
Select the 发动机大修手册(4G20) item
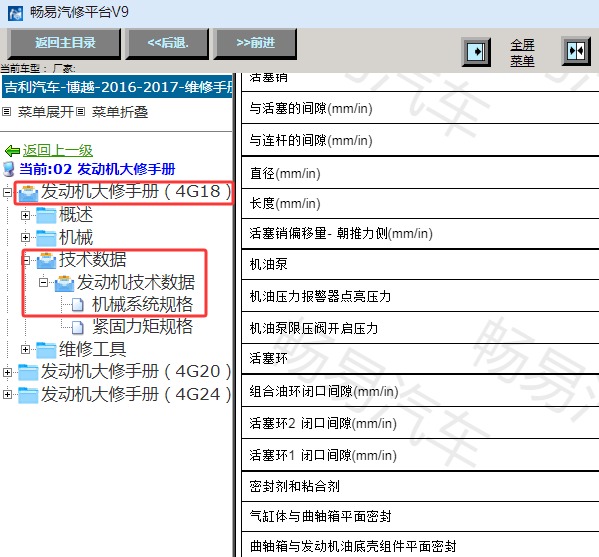click(136, 371)
